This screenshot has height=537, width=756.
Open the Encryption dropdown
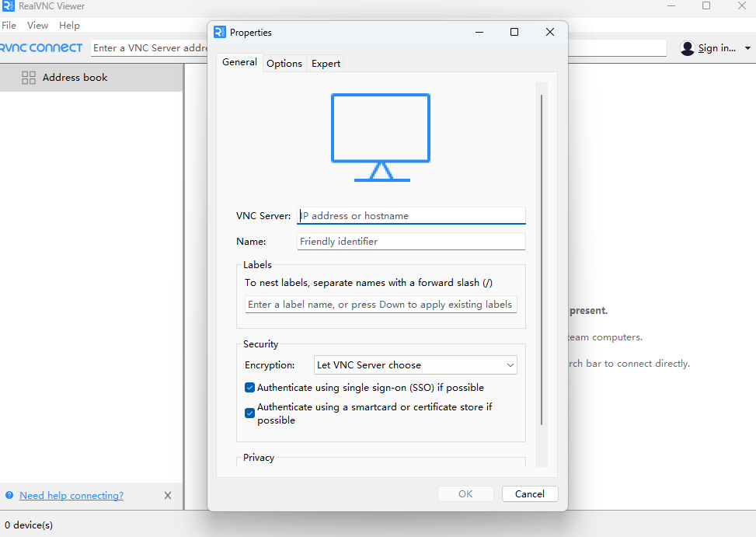coord(416,365)
